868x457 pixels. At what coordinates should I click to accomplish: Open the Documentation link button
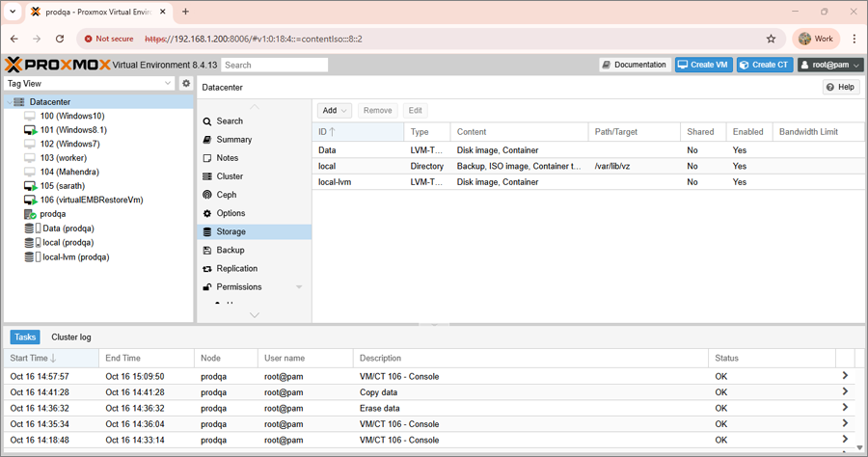pos(634,65)
